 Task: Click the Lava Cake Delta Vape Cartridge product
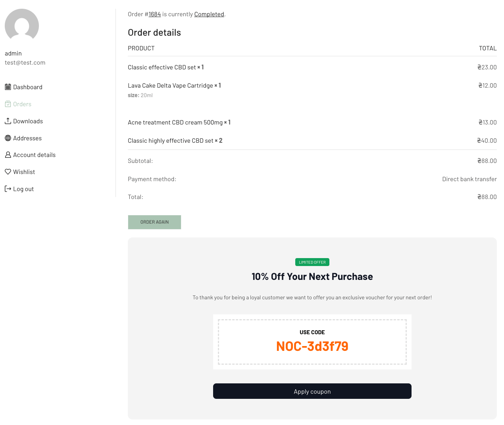coord(170,86)
